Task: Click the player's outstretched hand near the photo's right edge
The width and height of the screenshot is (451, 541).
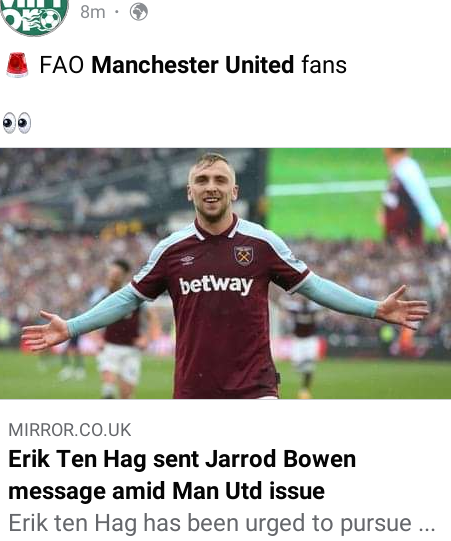Action: (402, 307)
